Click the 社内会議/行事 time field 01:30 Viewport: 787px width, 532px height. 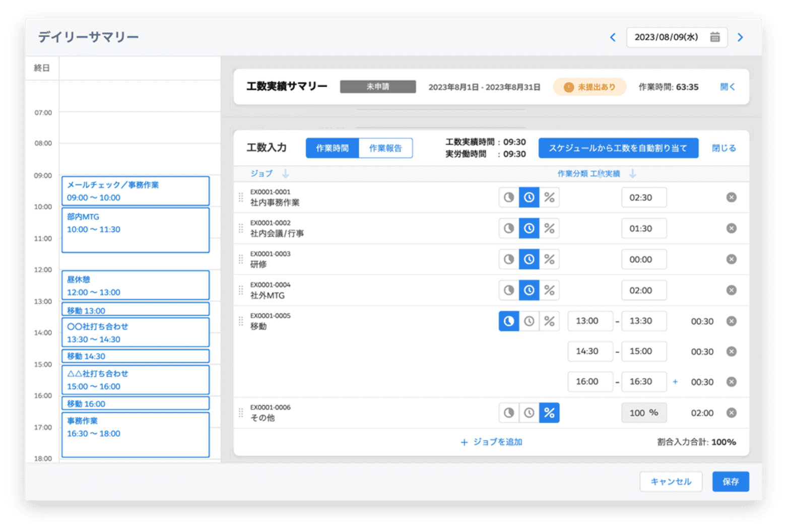pyautogui.click(x=643, y=229)
